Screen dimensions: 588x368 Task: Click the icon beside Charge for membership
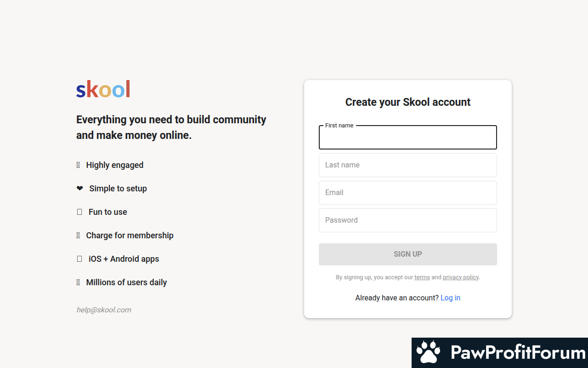(x=78, y=235)
